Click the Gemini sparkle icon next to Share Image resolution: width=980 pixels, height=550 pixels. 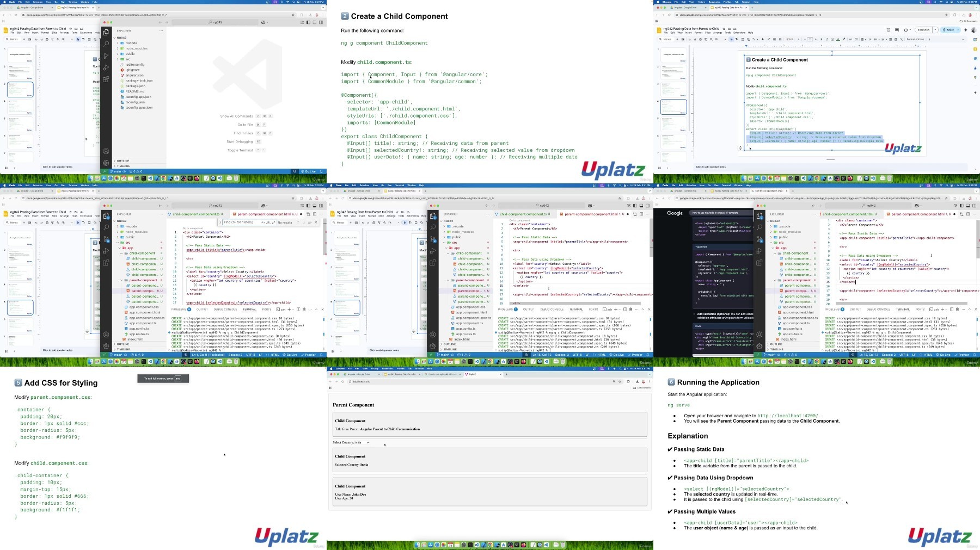click(x=966, y=30)
